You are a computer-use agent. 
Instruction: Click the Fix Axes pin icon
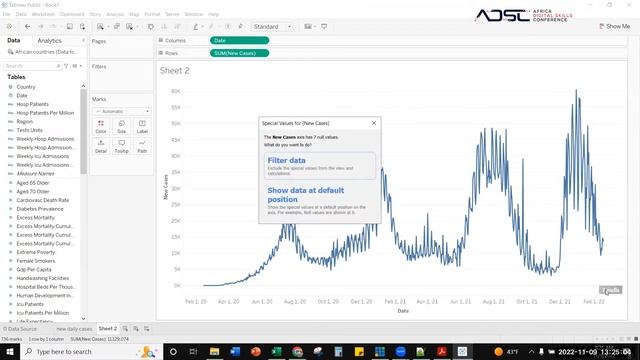click(240, 27)
